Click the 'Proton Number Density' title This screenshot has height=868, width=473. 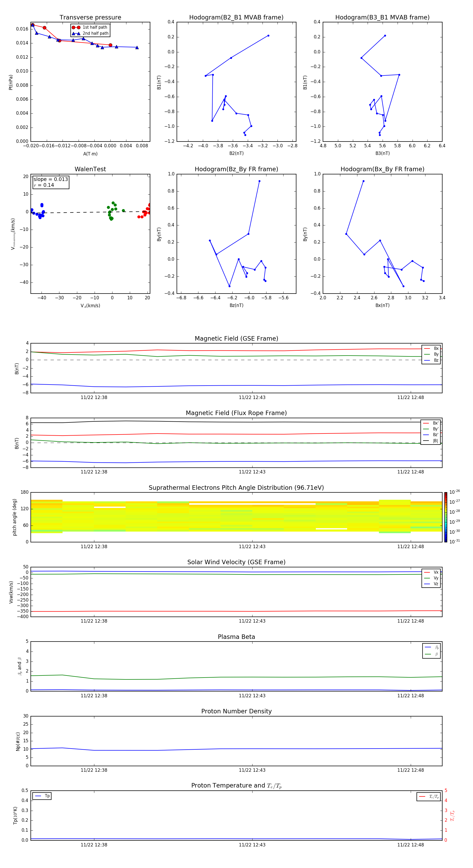click(x=236, y=711)
